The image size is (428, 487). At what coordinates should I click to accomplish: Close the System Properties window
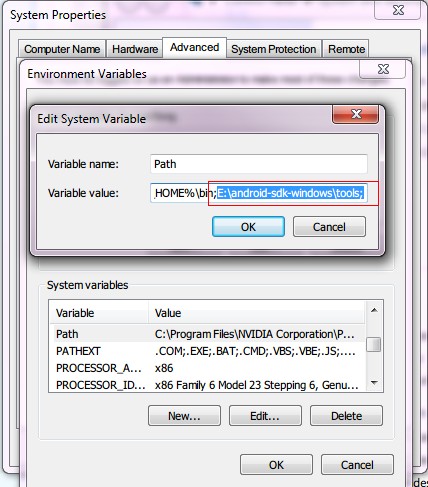click(398, 10)
